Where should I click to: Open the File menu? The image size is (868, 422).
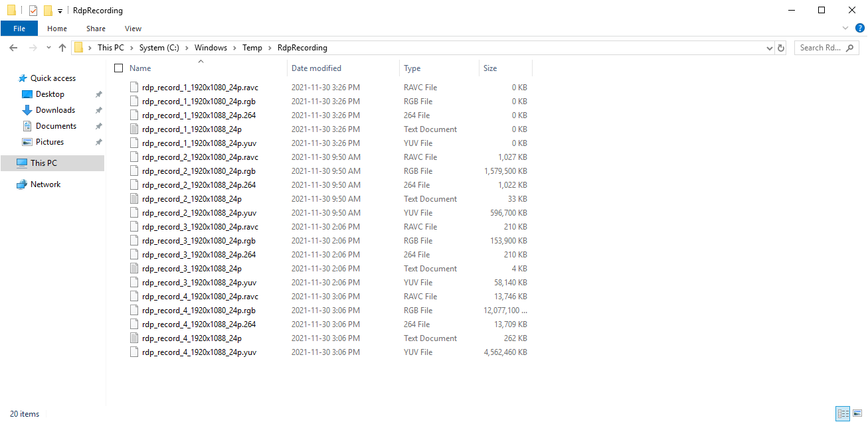click(19, 29)
